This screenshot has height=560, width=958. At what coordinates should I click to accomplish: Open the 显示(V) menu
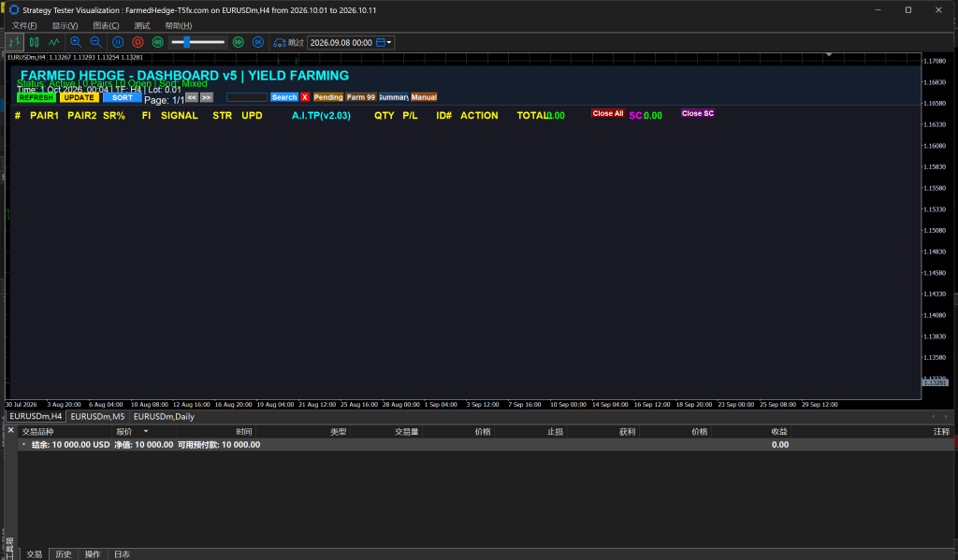tap(65, 25)
